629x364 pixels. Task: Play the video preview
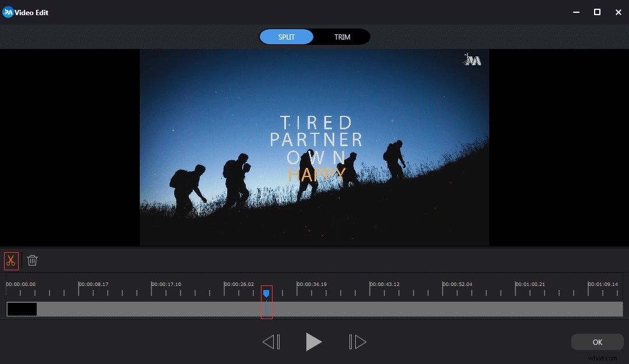[313, 342]
